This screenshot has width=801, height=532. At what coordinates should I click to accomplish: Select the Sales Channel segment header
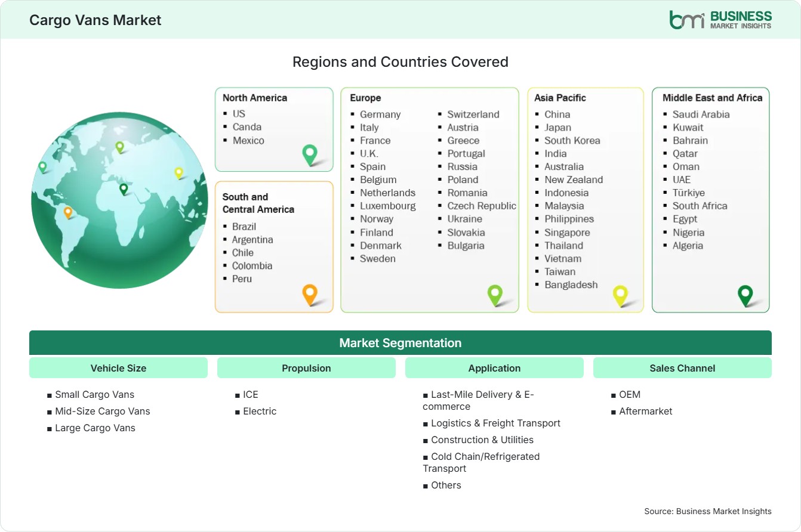pyautogui.click(x=682, y=368)
